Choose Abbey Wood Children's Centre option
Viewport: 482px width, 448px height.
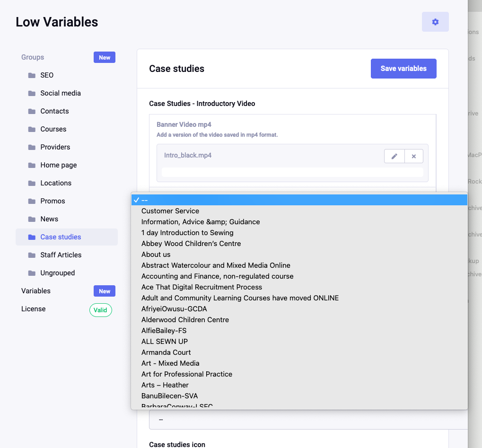(x=299, y=244)
